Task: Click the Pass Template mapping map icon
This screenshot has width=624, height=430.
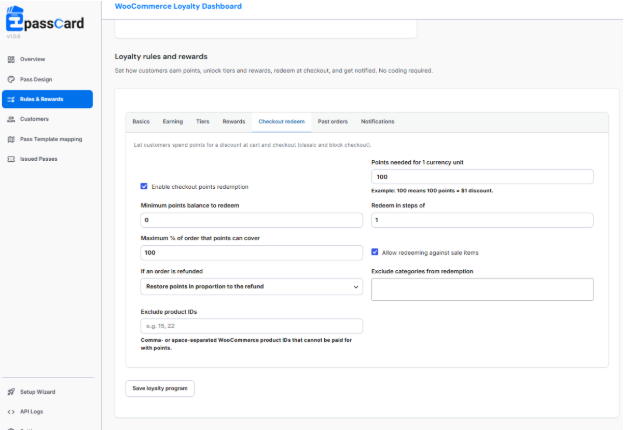Action: tap(11, 139)
